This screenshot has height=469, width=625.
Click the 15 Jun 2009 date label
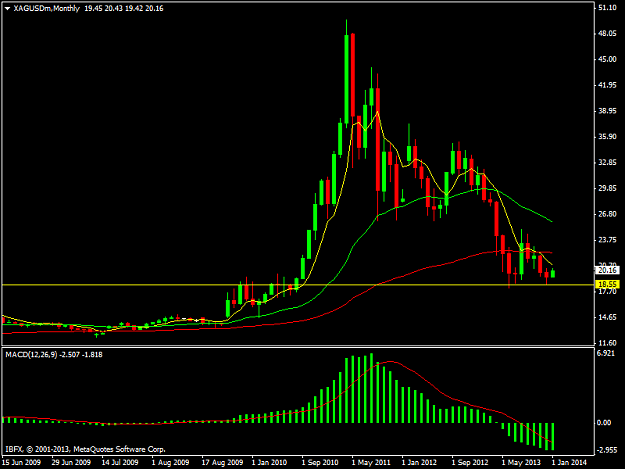coord(21,463)
